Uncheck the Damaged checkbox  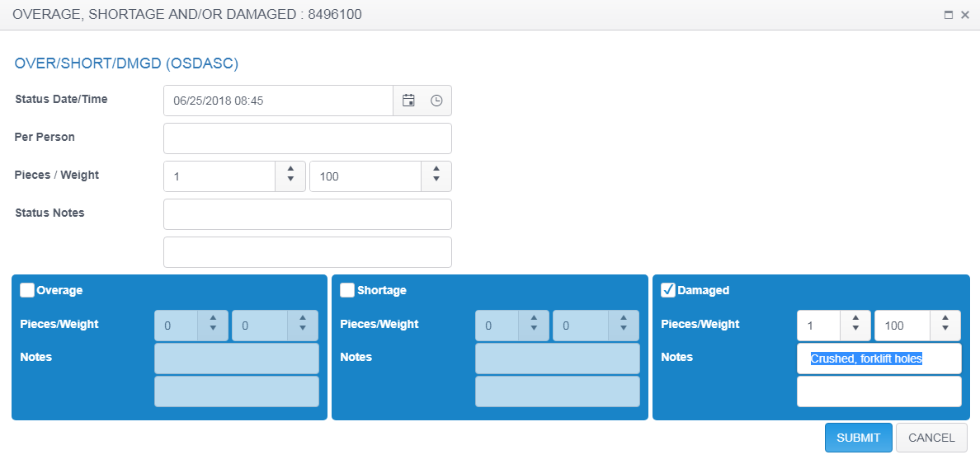(x=668, y=290)
